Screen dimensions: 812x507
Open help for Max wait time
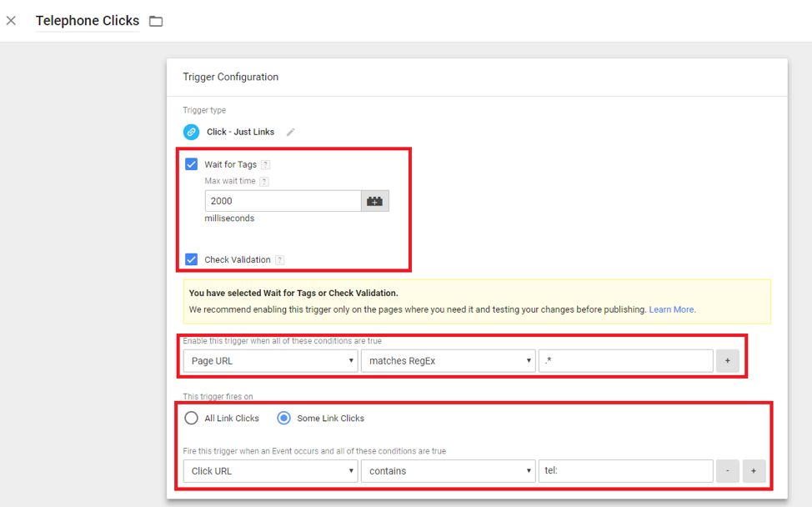263,182
